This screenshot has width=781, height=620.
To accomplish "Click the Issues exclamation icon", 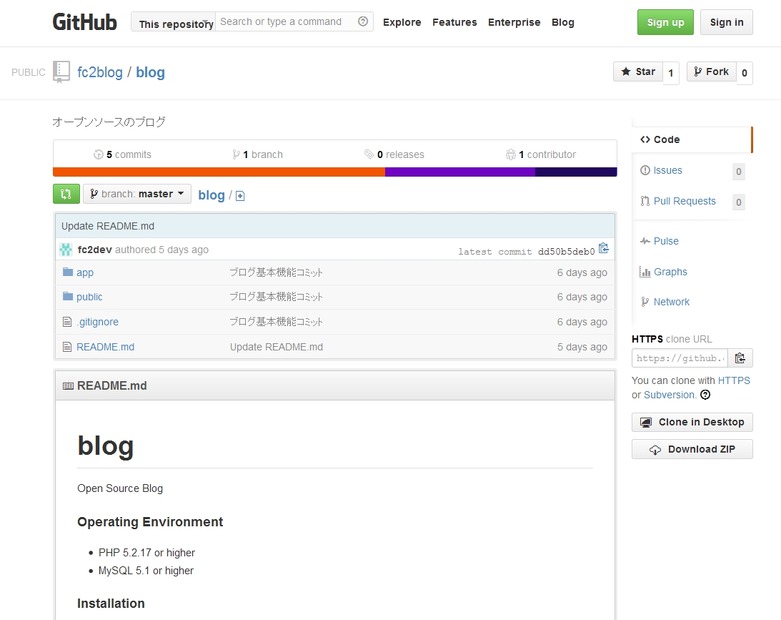I will pyautogui.click(x=645, y=170).
